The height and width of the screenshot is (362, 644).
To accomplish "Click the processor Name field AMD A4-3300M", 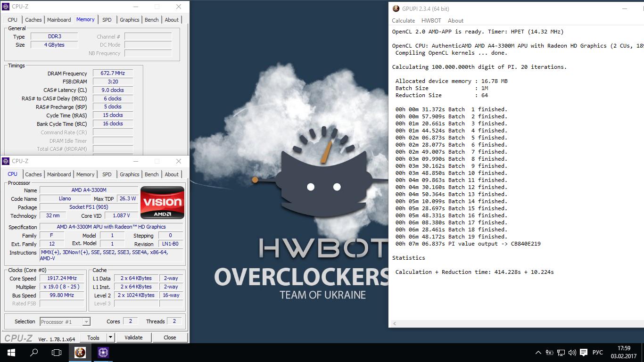I will [89, 190].
